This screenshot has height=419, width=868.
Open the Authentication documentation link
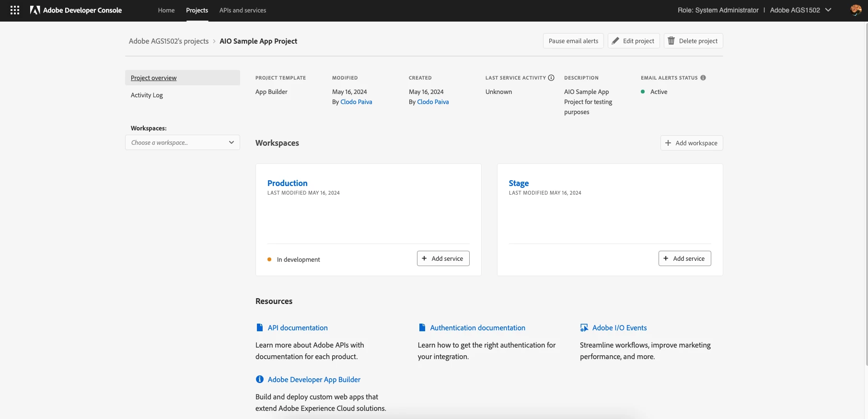coord(477,328)
